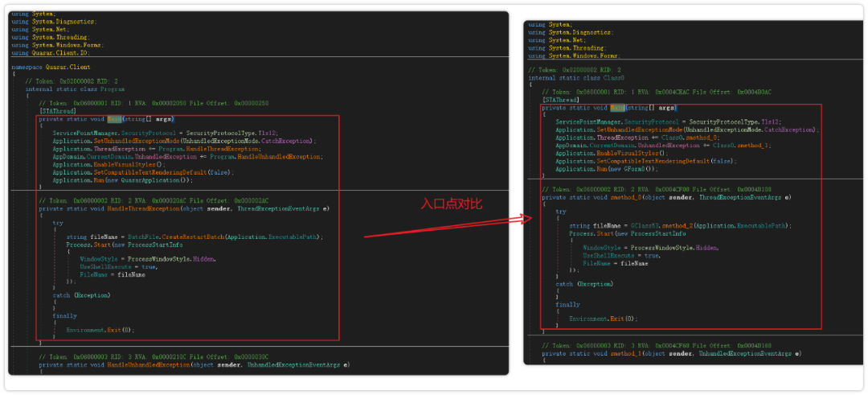Image resolution: width=868 pixels, height=395 pixels.
Task: Select 'SecurityProtocolType.Tls12' line in left panel
Action: tap(166, 134)
